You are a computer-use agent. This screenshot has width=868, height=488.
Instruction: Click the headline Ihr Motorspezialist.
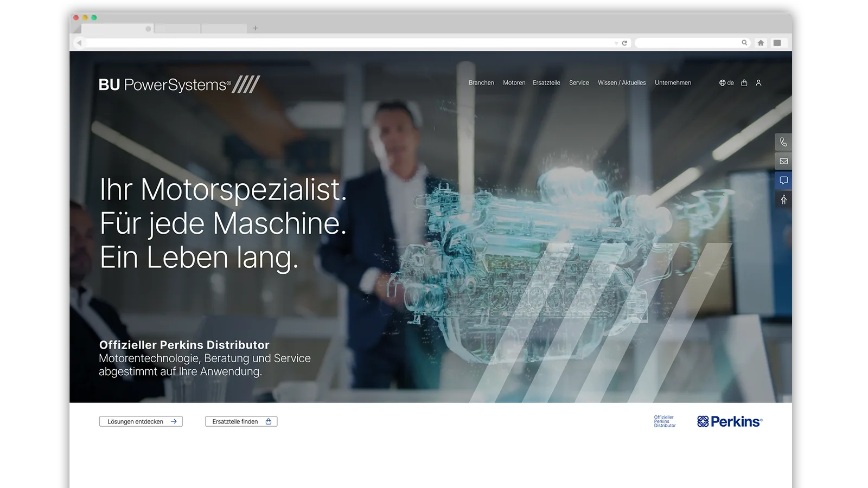[223, 189]
